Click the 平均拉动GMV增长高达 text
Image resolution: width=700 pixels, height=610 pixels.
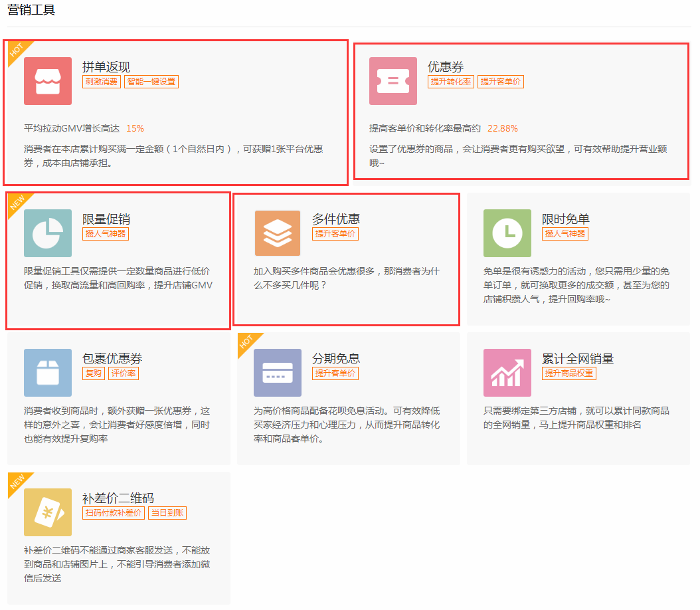tap(72, 129)
